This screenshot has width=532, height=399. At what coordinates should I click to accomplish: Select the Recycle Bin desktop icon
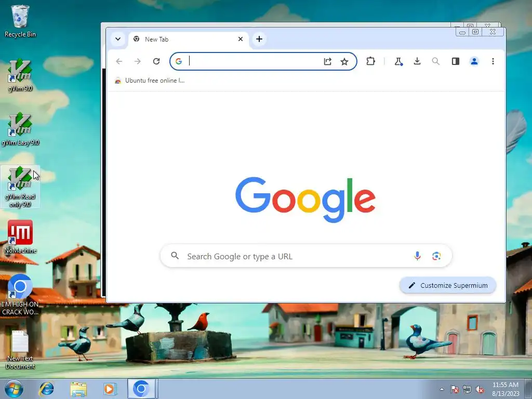point(20,21)
